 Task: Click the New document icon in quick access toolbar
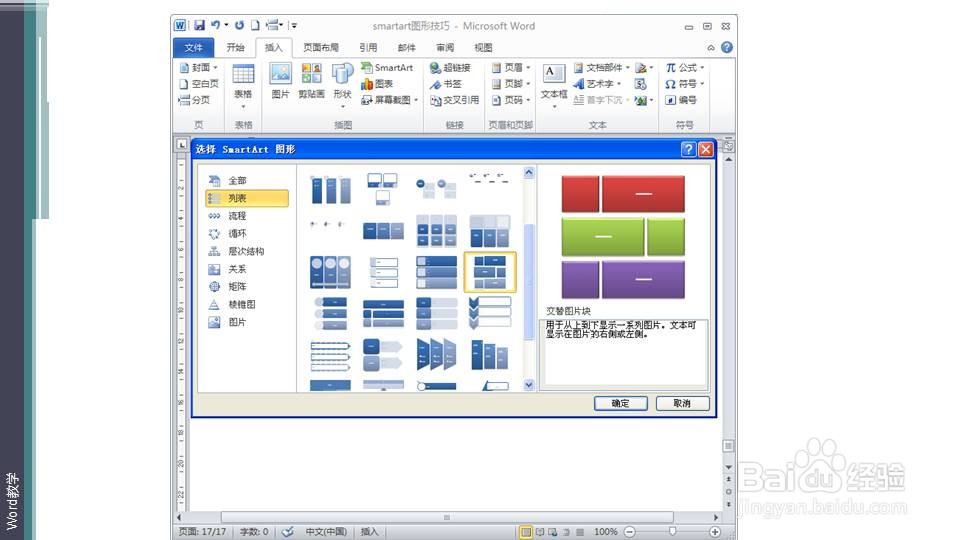(255, 25)
